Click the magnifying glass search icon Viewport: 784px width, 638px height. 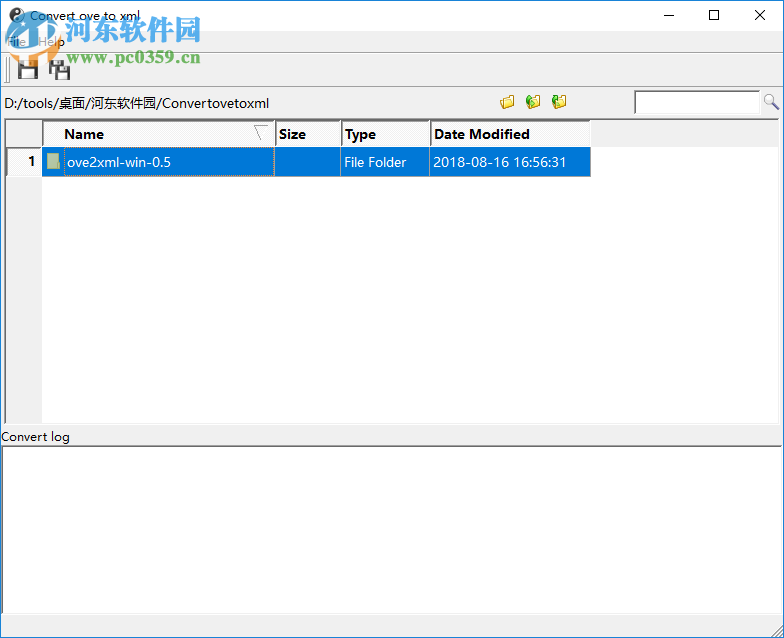771,102
